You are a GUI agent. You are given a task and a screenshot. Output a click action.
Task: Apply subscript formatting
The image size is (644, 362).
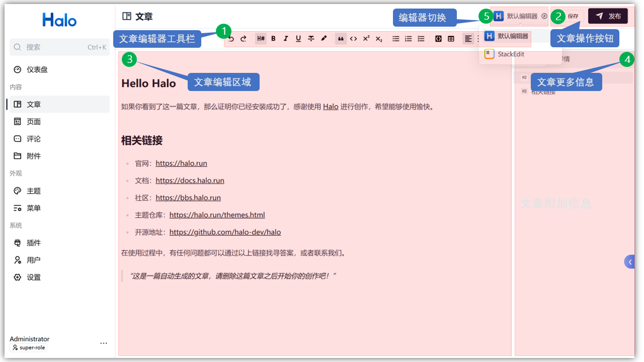(x=379, y=39)
